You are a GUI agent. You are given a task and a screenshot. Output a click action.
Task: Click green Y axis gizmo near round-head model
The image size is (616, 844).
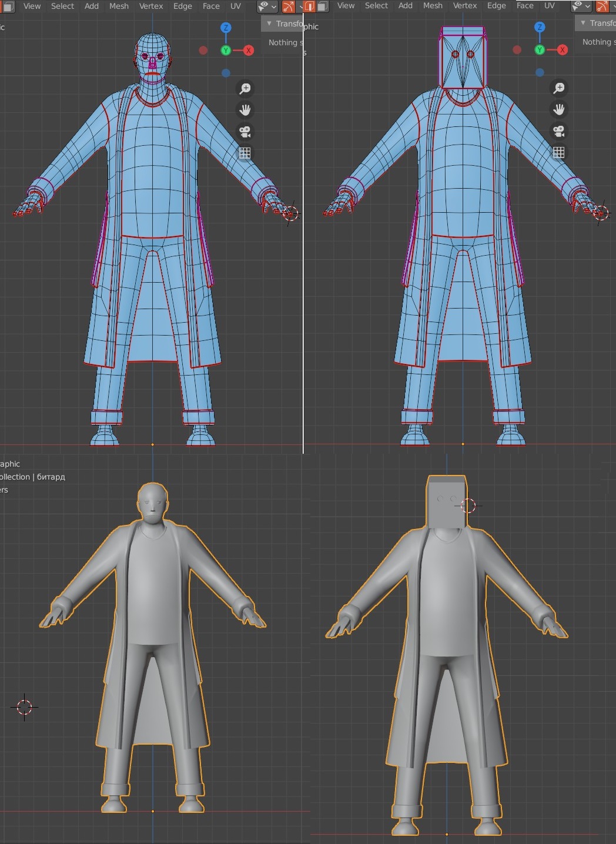pyautogui.click(x=226, y=51)
